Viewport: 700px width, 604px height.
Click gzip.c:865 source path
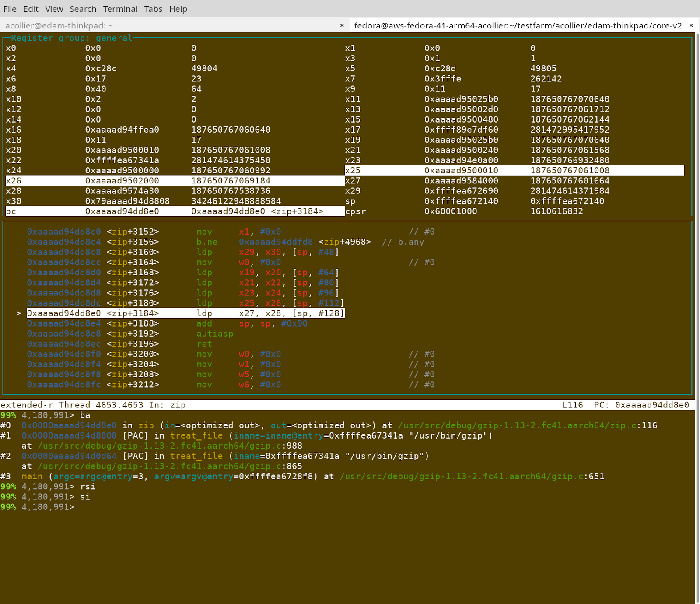click(x=170, y=466)
